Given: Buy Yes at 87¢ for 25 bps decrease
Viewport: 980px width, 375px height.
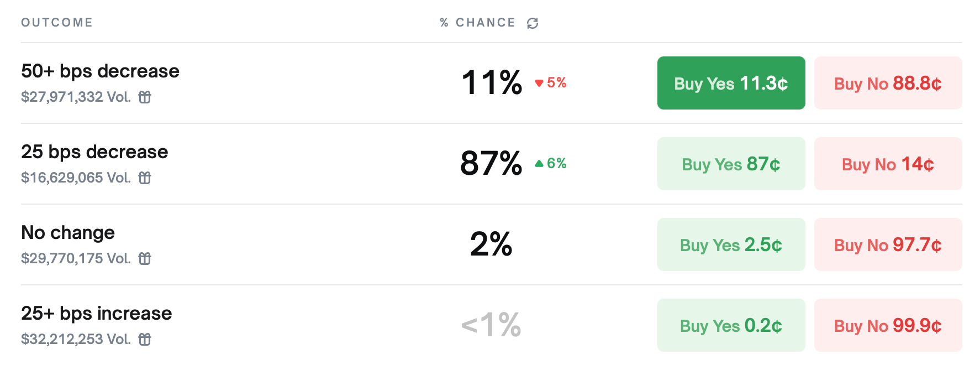Looking at the screenshot, I should click(x=731, y=164).
